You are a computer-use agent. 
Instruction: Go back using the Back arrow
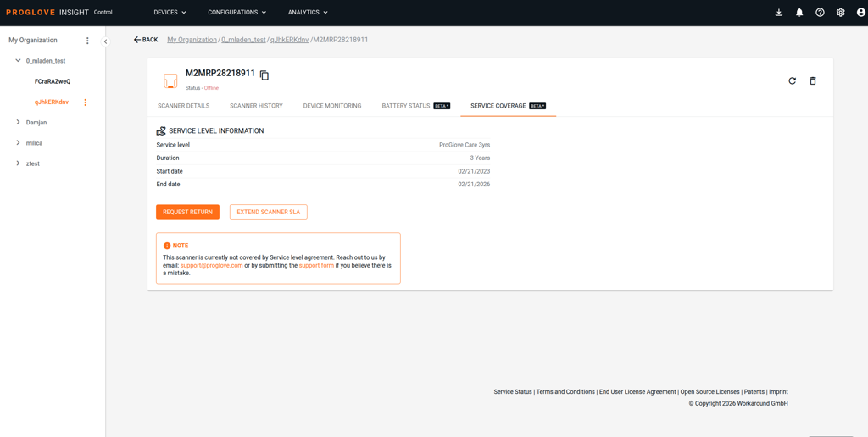click(146, 40)
